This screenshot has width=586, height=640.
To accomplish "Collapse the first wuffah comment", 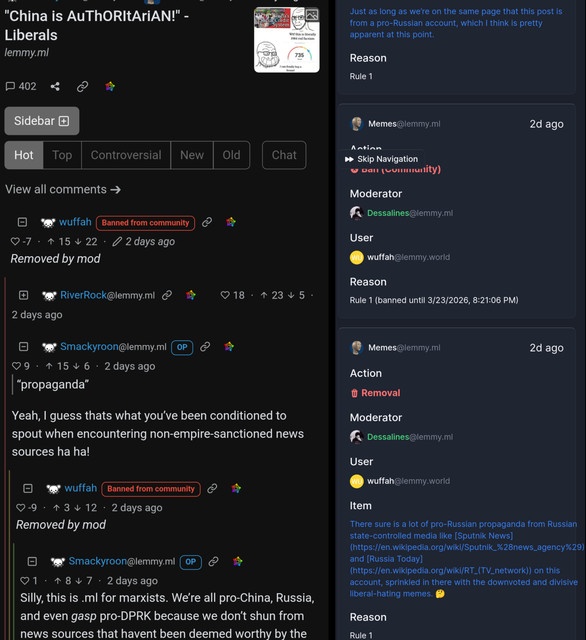I will [x=22, y=222].
